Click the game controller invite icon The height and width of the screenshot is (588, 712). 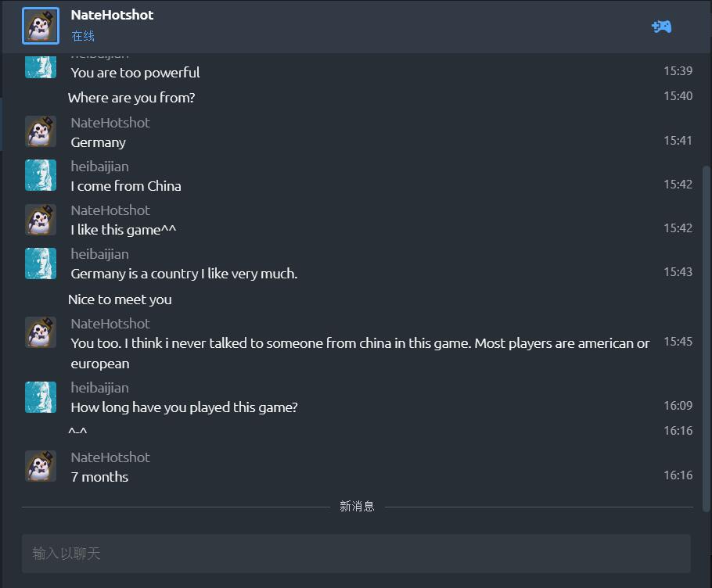point(661,27)
